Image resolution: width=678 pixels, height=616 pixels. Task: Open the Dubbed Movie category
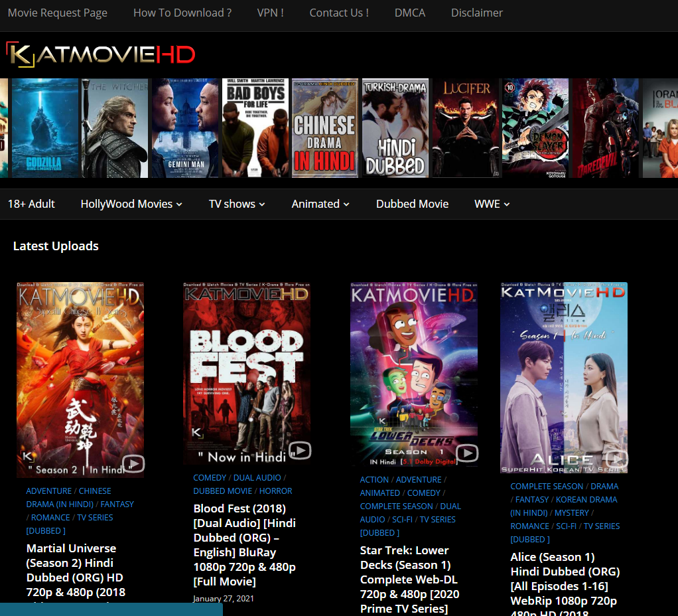[x=412, y=204]
